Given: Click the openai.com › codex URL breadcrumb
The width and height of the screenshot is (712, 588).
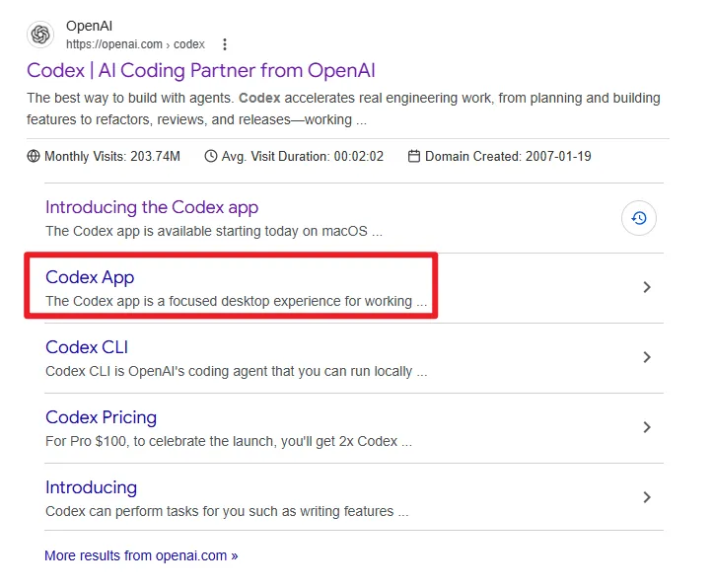Looking at the screenshot, I should pyautogui.click(x=135, y=44).
